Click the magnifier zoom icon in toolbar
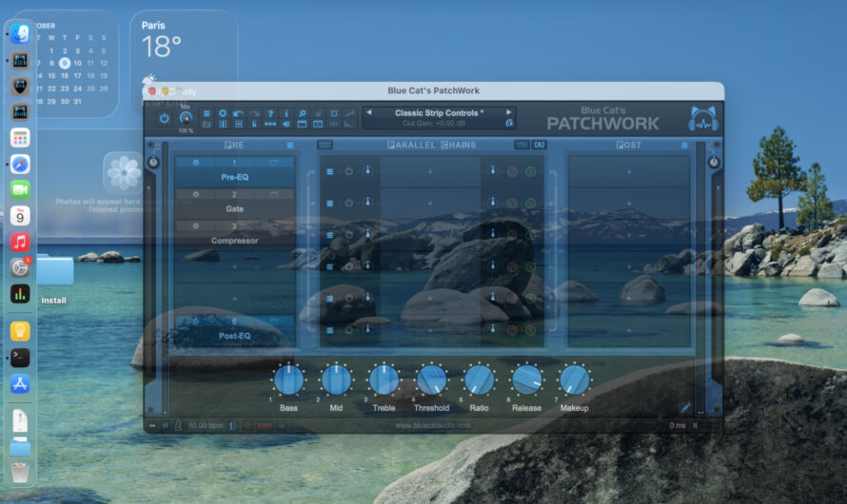Screen dimensions: 847x504 coord(302,113)
